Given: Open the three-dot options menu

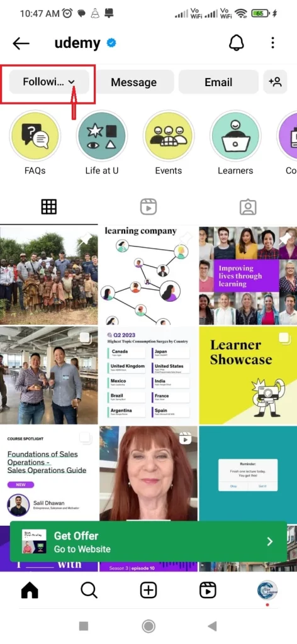Looking at the screenshot, I should (x=272, y=43).
